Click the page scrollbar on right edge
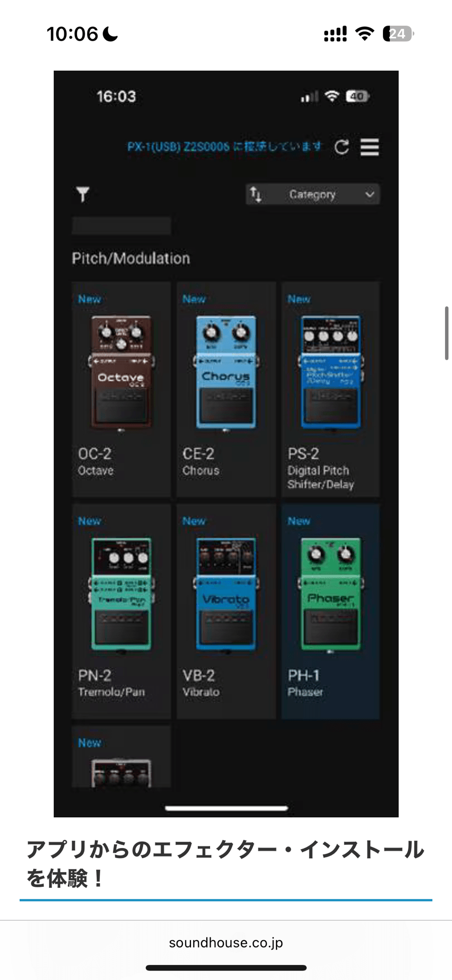 447,334
